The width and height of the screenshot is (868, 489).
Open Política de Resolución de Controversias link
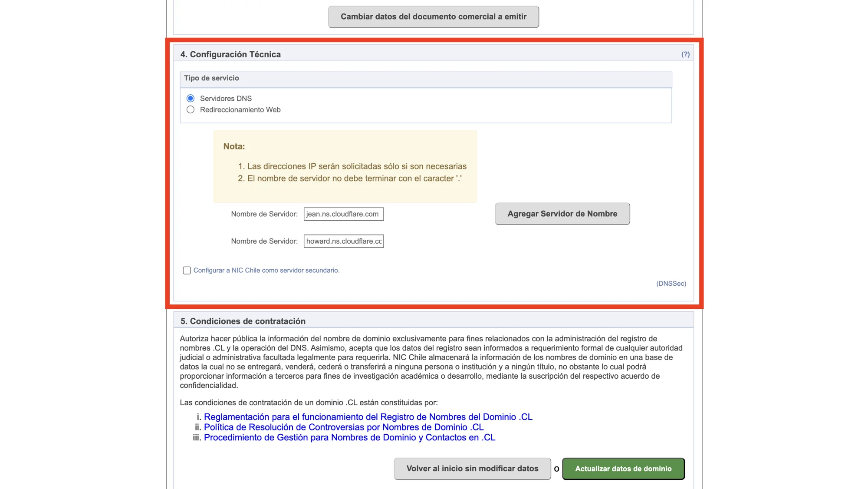point(343,427)
